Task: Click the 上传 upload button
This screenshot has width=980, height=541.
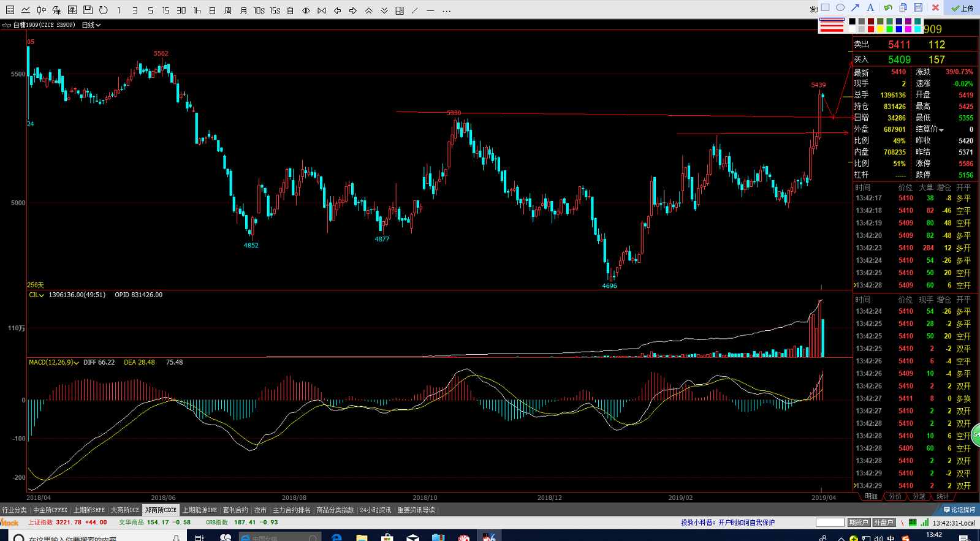Action: [962, 8]
